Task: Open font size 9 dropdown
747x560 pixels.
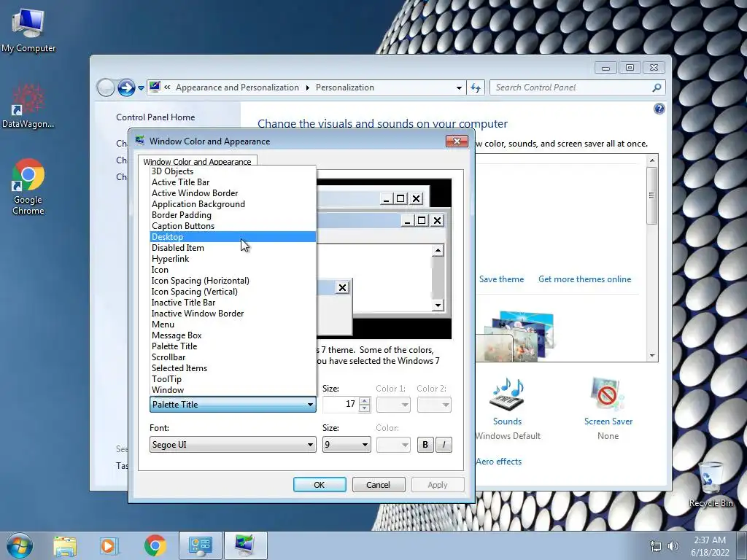Action: 347,445
